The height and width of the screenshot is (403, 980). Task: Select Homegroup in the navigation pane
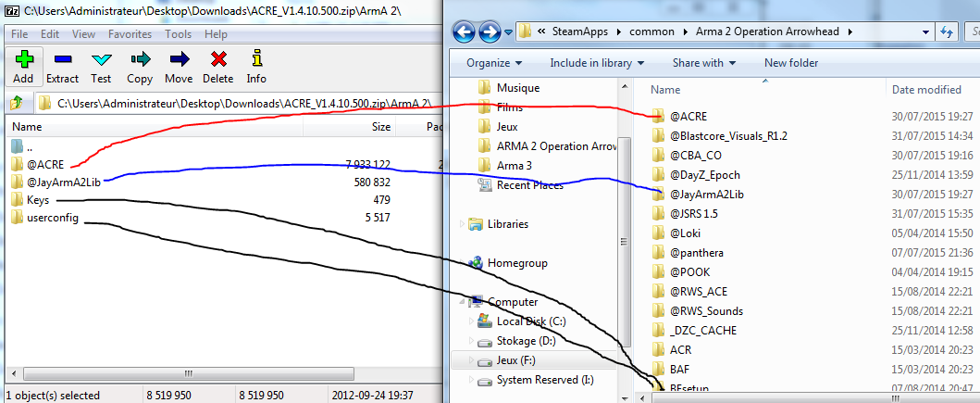tap(507, 263)
